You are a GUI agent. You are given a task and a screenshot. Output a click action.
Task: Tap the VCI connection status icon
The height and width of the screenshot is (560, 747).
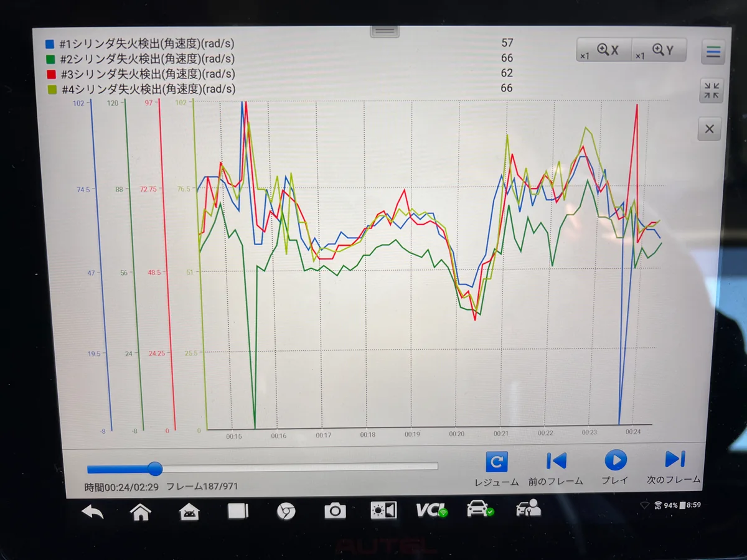432,510
